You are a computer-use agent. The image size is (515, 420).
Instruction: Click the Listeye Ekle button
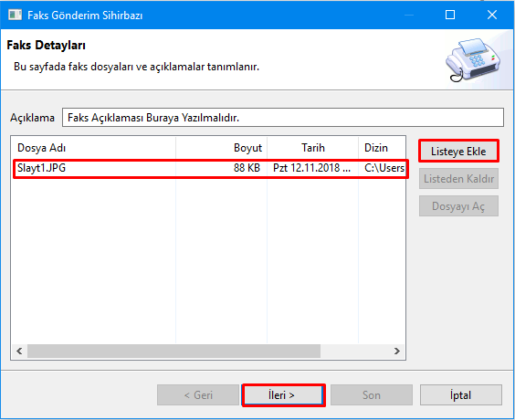point(458,151)
